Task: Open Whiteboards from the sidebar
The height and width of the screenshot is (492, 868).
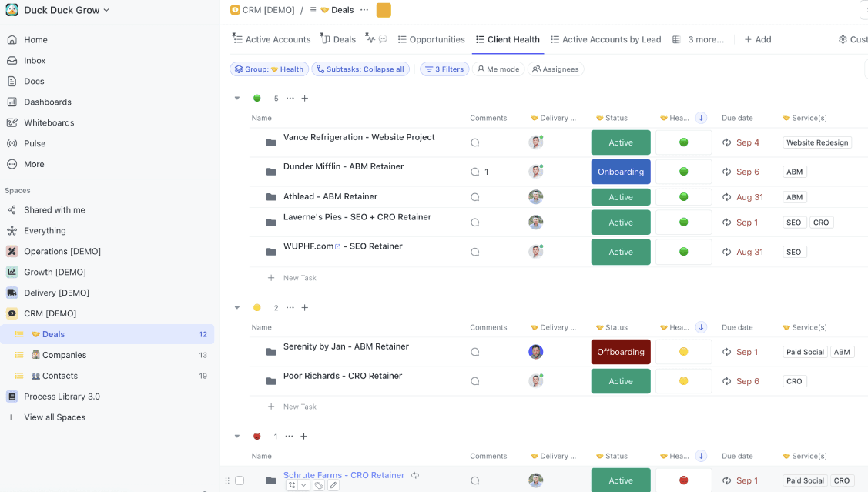Action: (49, 123)
